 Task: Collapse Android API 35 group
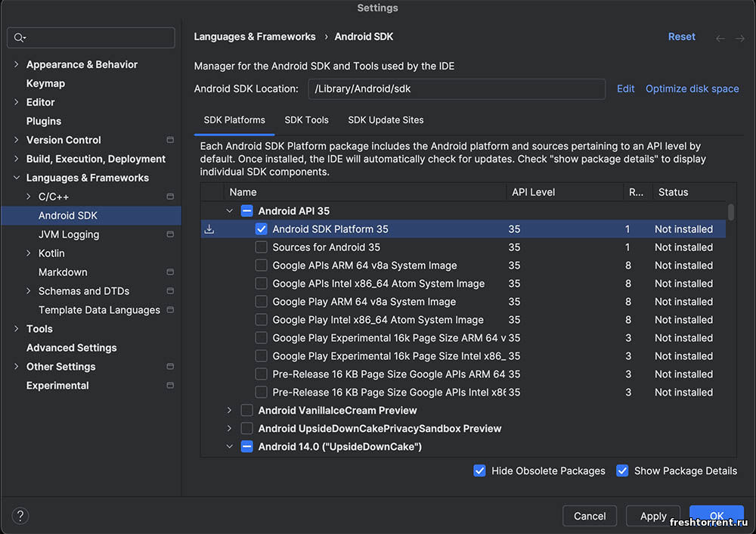pyautogui.click(x=230, y=211)
